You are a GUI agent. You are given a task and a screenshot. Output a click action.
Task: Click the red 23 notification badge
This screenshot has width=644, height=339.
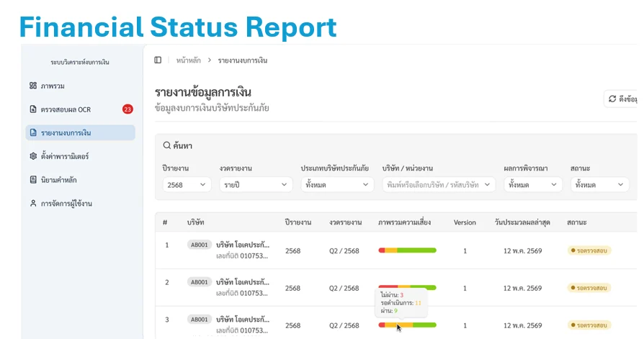pyautogui.click(x=128, y=109)
